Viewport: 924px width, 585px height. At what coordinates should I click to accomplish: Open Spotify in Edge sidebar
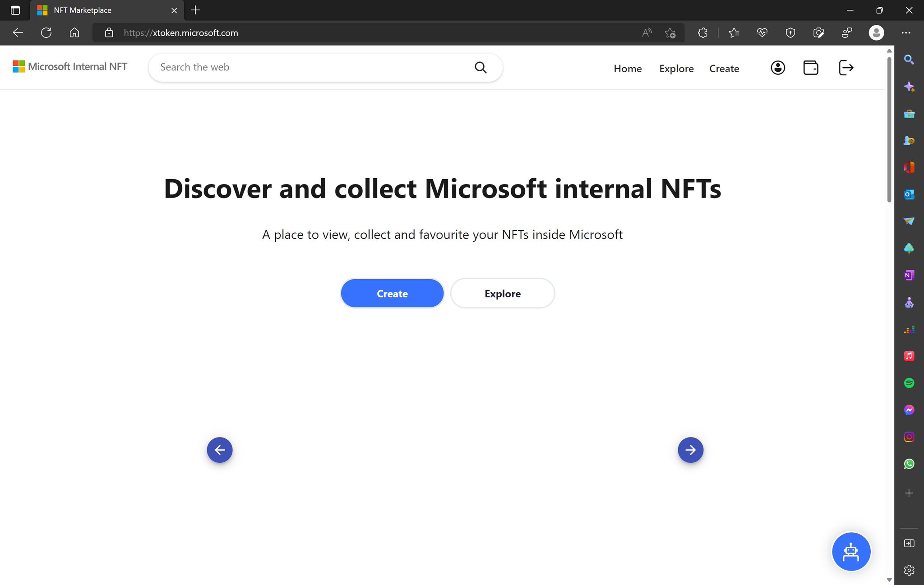tap(909, 383)
